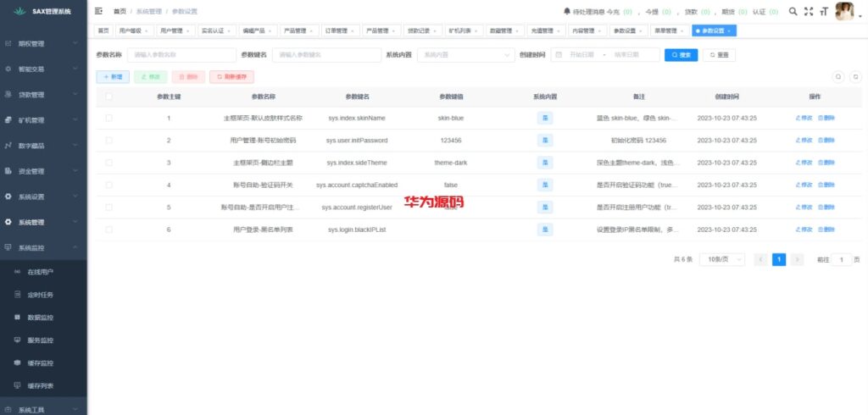
Task: Click the calendar icon in date range
Action: (x=559, y=55)
